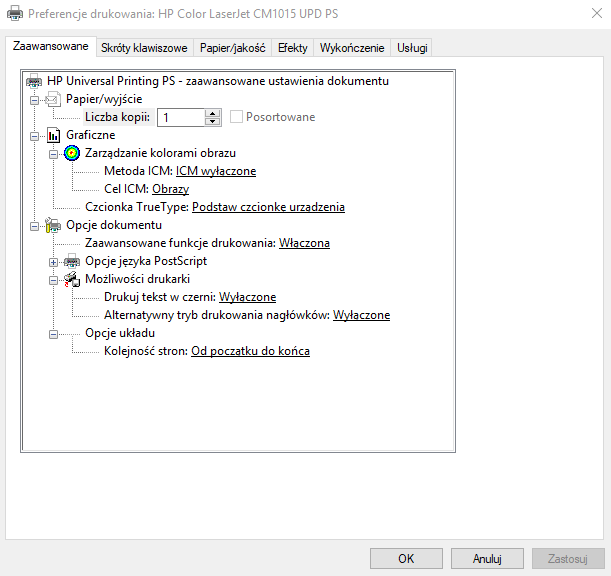Collapse the Graficzne node
Image resolution: width=611 pixels, height=576 pixels.
click(34, 136)
